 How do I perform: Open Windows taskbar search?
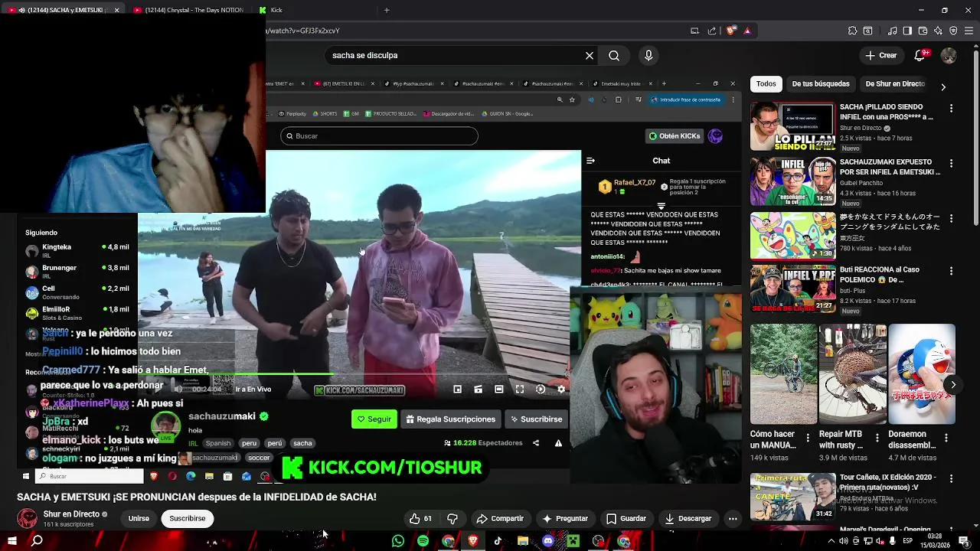[37, 541]
